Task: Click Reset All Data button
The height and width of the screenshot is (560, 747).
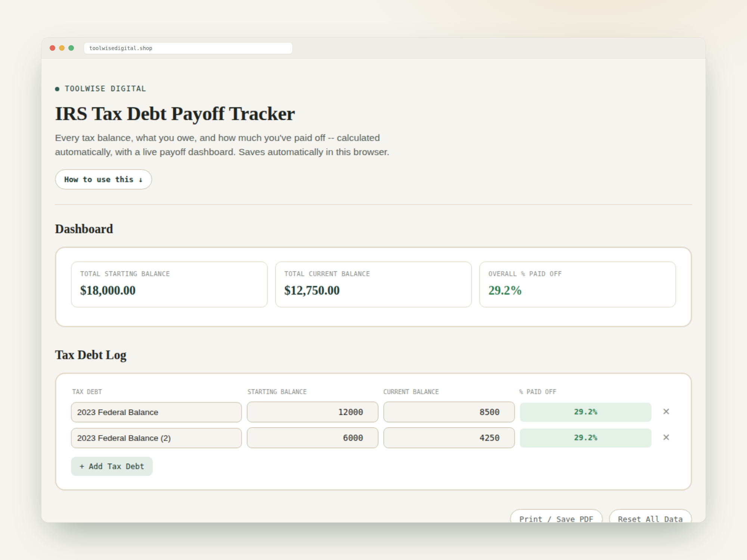Action: 650,516
